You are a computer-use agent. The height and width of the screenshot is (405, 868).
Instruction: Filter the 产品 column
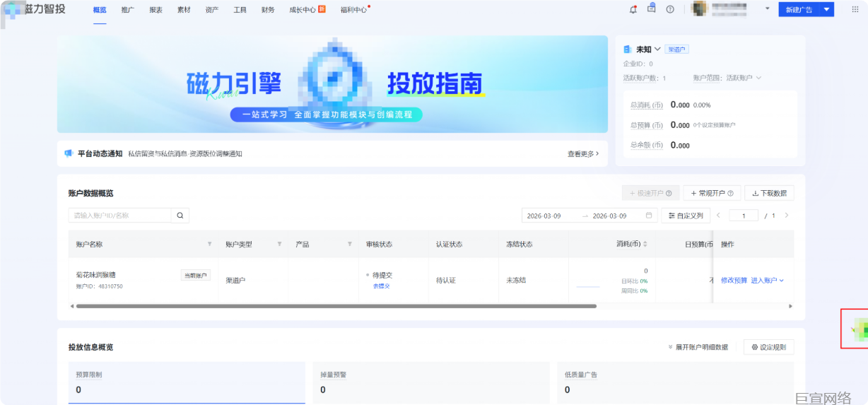coord(350,245)
